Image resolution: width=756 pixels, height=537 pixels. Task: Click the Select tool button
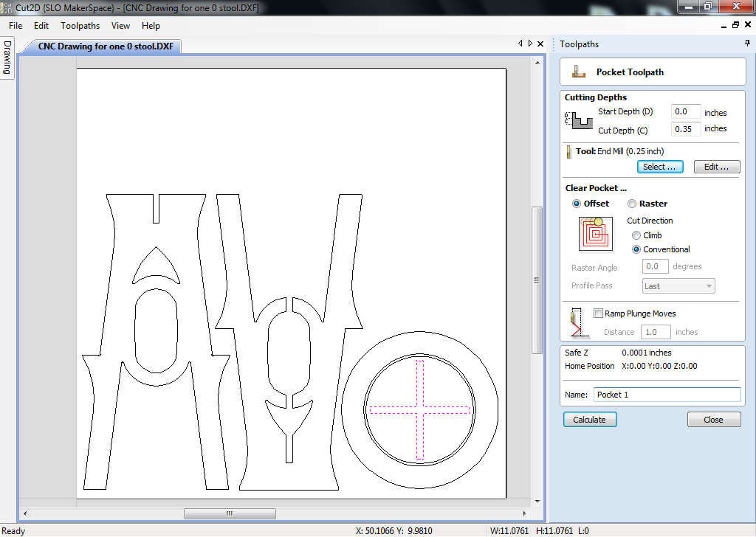pyautogui.click(x=659, y=167)
